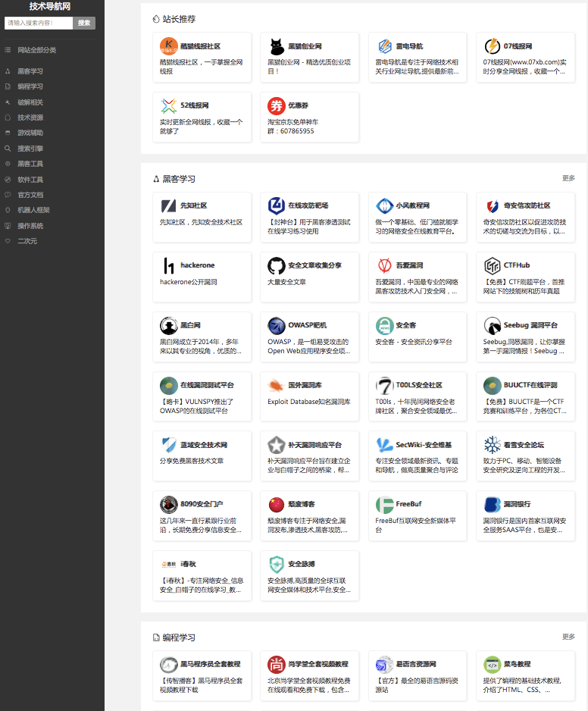Select 黑客学习 in the sidebar
Viewport: 588px width, 711px height.
click(30, 71)
